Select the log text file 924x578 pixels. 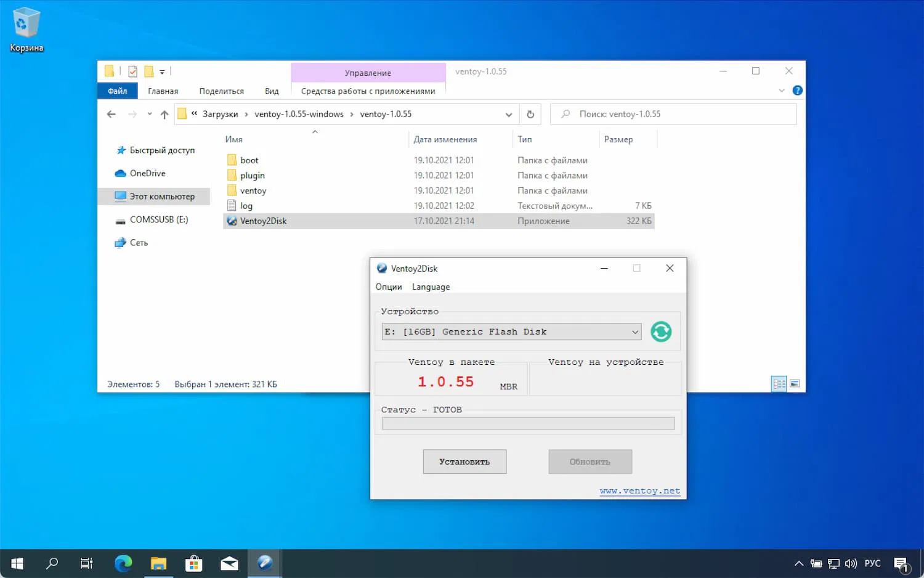246,206
